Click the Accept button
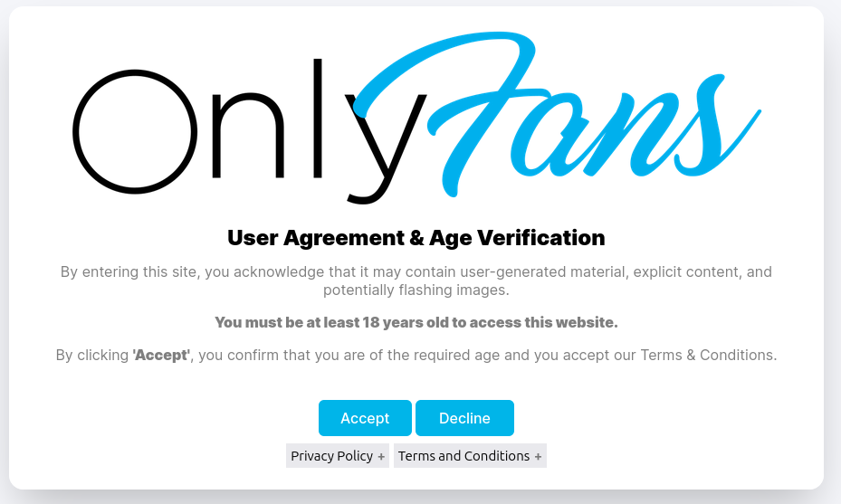The image size is (841, 504). pyautogui.click(x=365, y=418)
